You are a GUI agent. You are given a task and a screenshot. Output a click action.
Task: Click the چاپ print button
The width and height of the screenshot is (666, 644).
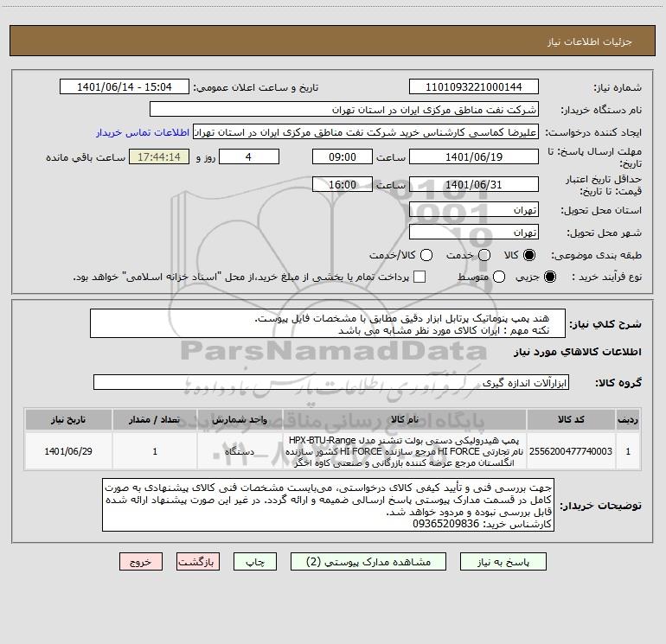tap(255, 562)
